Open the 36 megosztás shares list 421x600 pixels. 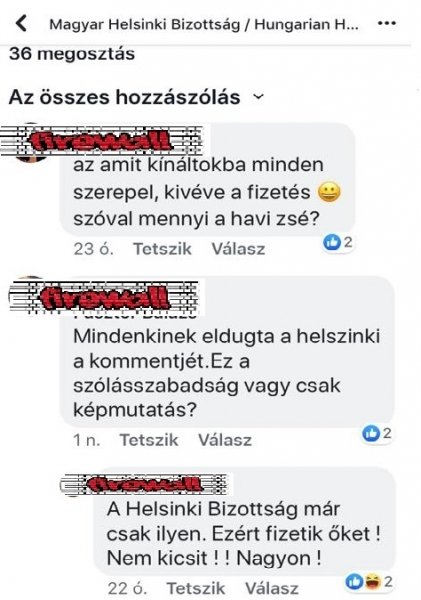[72, 54]
